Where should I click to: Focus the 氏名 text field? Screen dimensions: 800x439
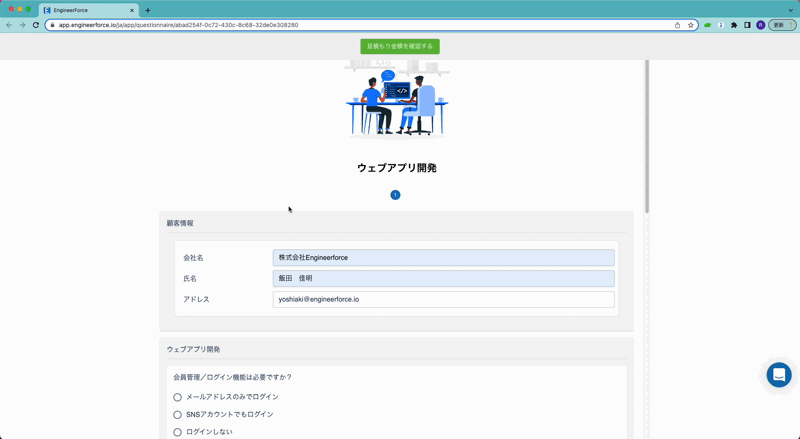tap(443, 279)
